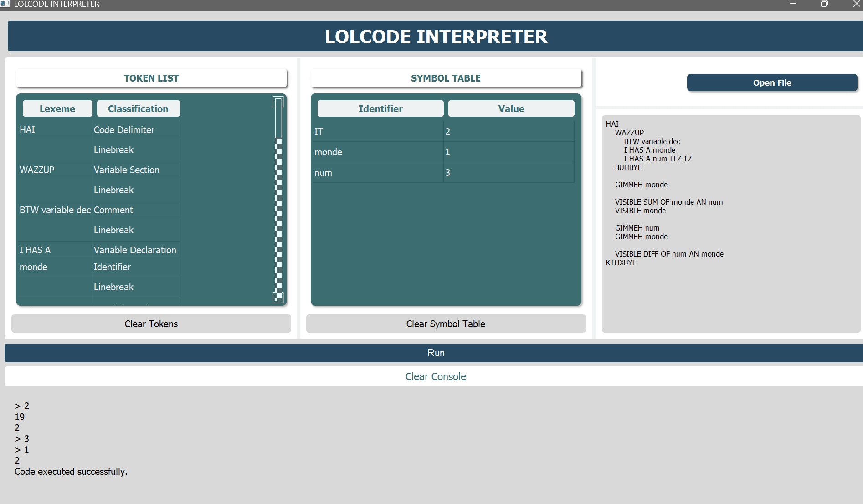Click the console output line 19
The image size is (863, 504).
tap(20, 417)
